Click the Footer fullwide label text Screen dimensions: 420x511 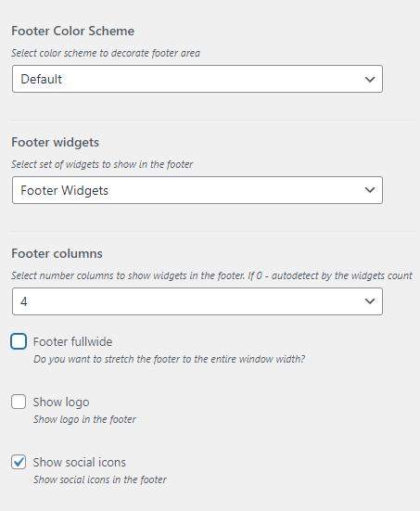[x=72, y=342]
